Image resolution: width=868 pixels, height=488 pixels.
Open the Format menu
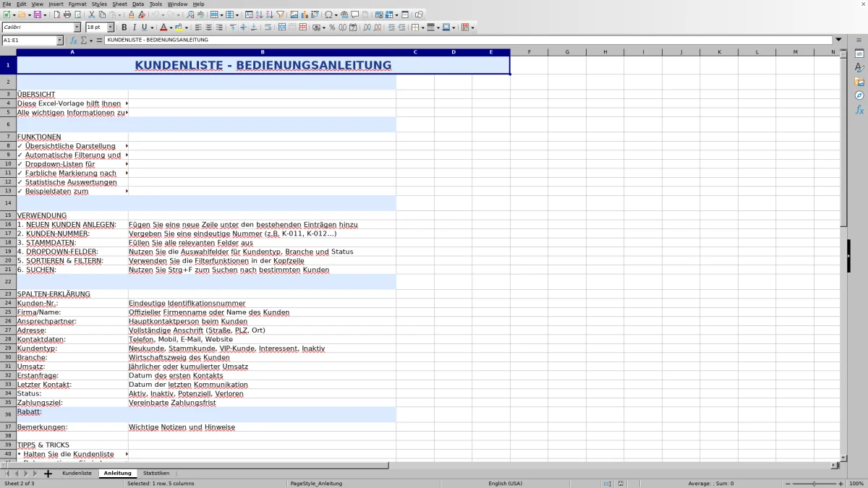coord(77,4)
